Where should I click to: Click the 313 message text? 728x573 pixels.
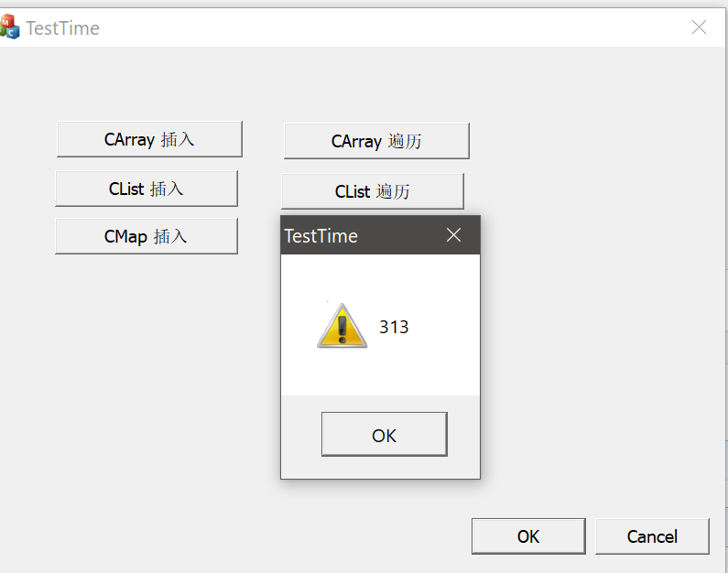394,327
